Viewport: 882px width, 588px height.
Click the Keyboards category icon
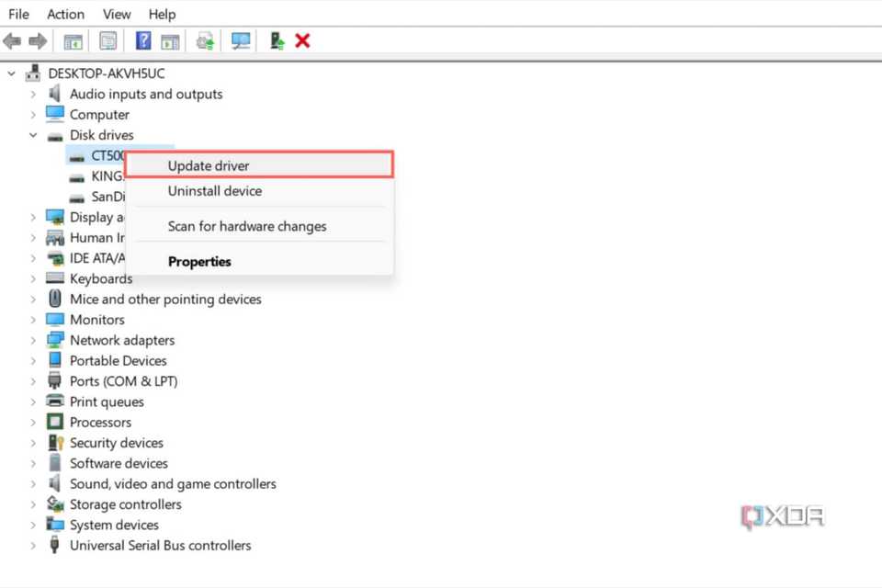point(55,278)
